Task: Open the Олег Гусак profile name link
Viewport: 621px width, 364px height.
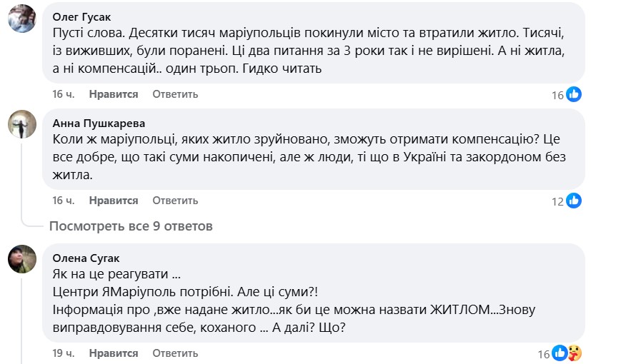Action: 82,16
